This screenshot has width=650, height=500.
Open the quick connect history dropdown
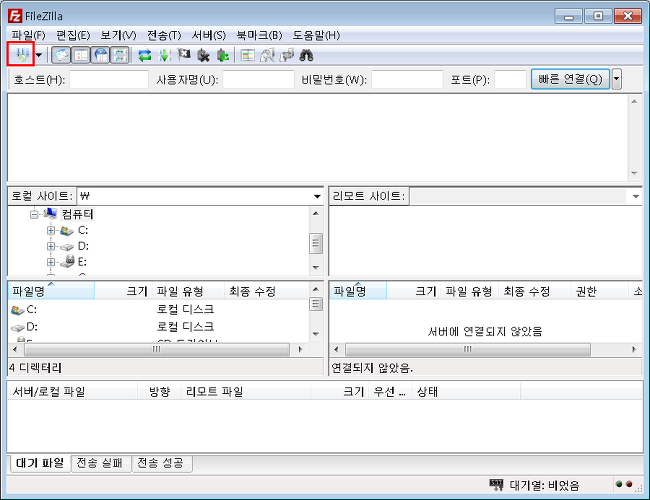click(x=616, y=79)
